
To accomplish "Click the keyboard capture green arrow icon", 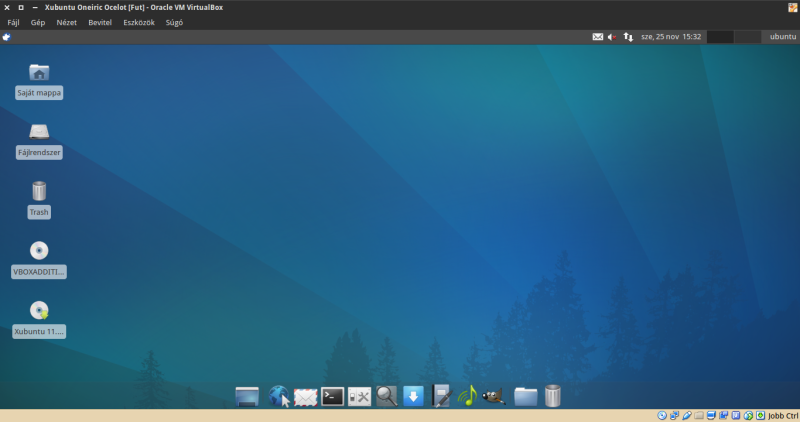I will click(x=760, y=416).
